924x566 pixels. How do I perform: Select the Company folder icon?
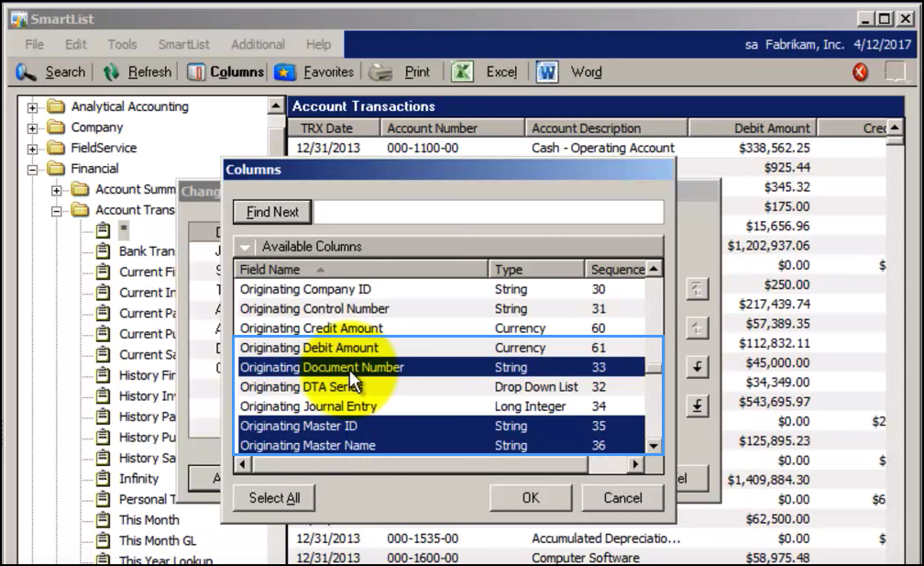(56, 128)
